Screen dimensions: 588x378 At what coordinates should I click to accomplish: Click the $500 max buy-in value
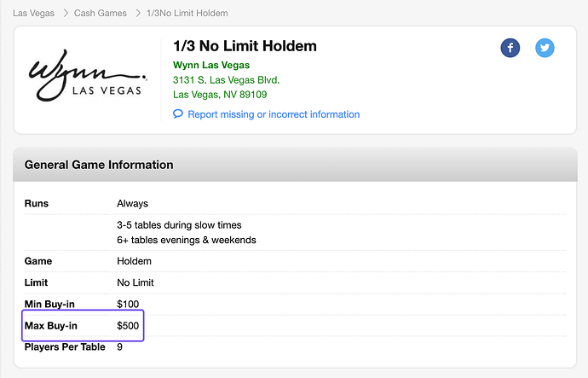(128, 326)
